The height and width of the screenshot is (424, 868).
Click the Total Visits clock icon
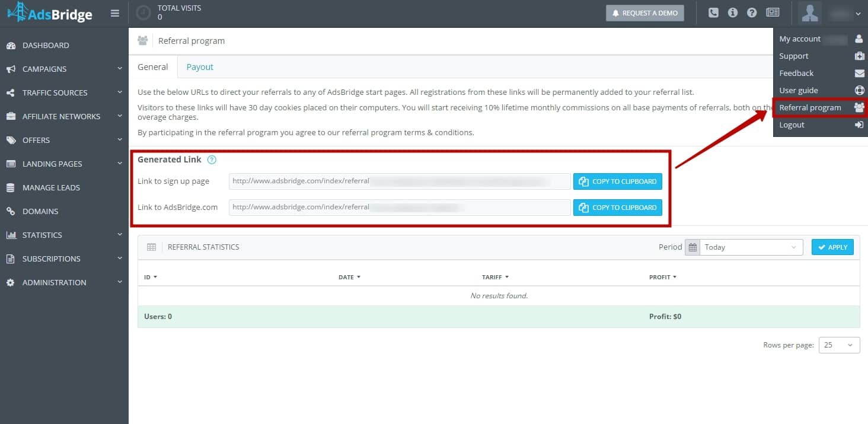tap(143, 12)
